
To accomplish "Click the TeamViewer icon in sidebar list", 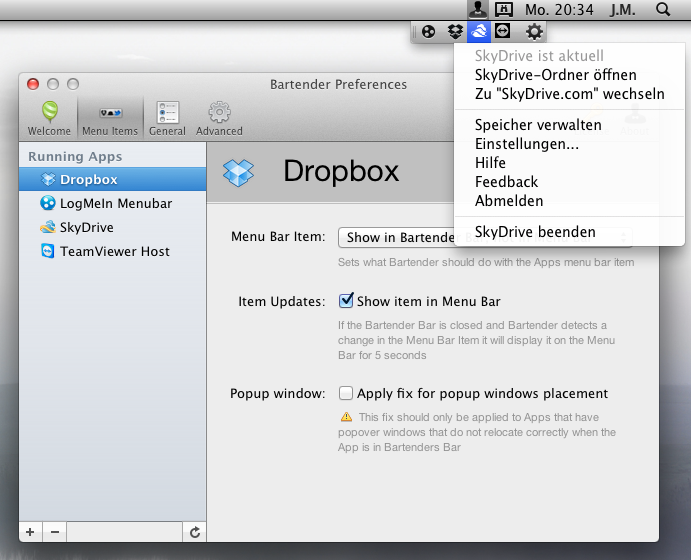I will click(48, 251).
